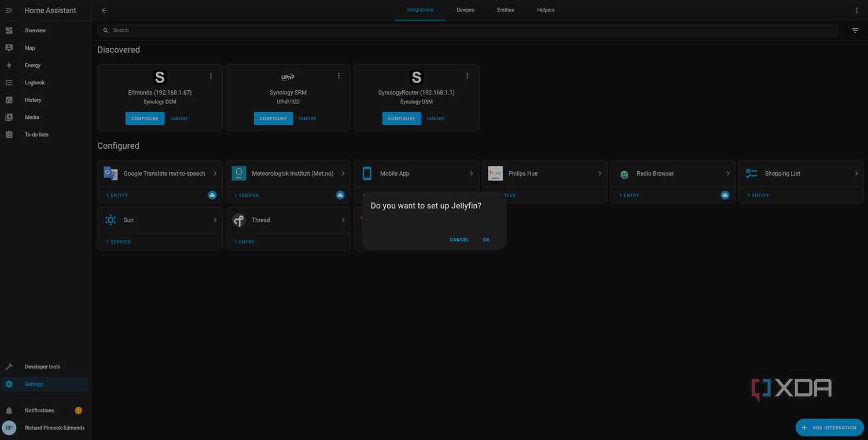The width and height of the screenshot is (868, 440).
Task: Switch to the Entities tab
Action: 506,10
